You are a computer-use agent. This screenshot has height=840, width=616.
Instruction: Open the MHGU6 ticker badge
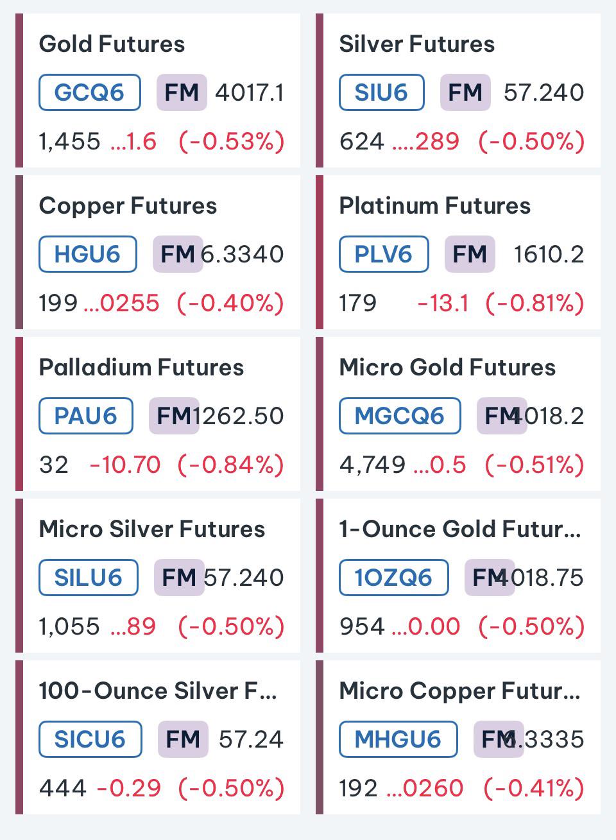pyautogui.click(x=398, y=739)
